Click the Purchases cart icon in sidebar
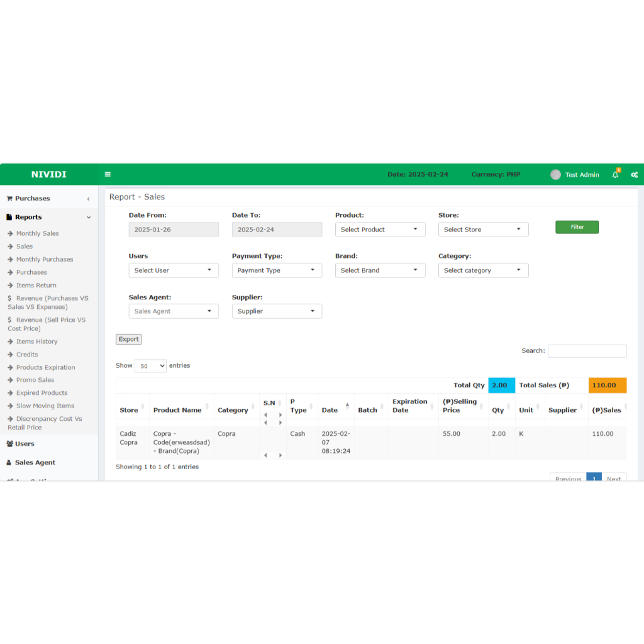Screen dimensions: 644x644 9,199
